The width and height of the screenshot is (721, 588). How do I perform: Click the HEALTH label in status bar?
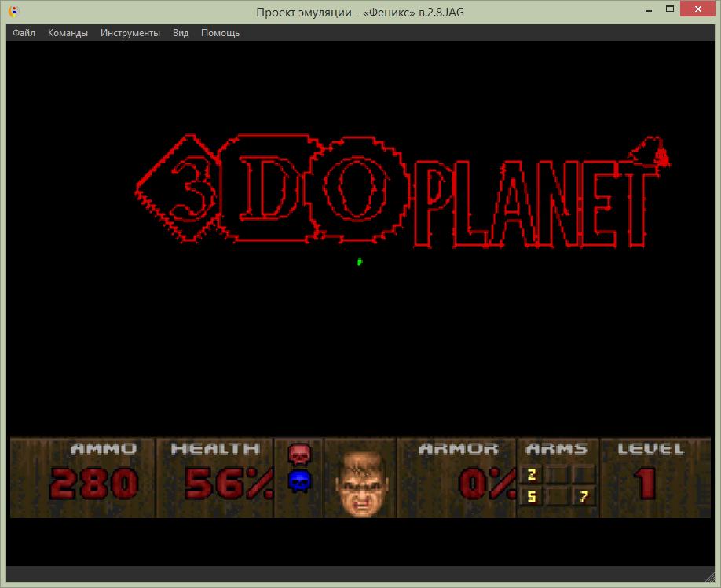point(216,449)
